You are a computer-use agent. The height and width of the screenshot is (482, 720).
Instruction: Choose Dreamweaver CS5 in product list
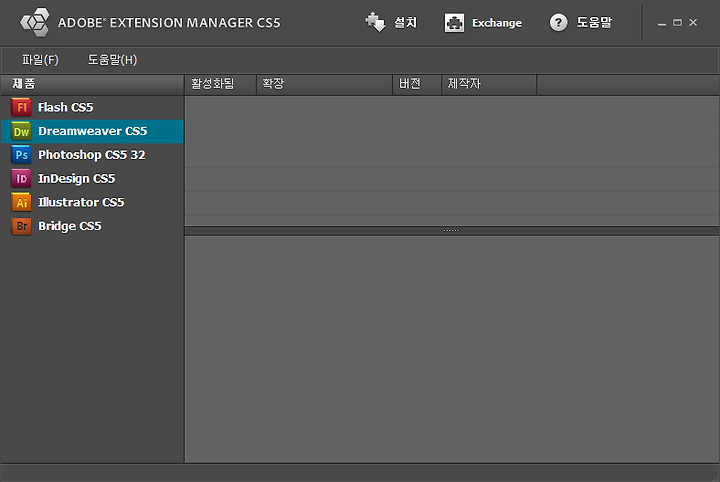click(x=92, y=131)
